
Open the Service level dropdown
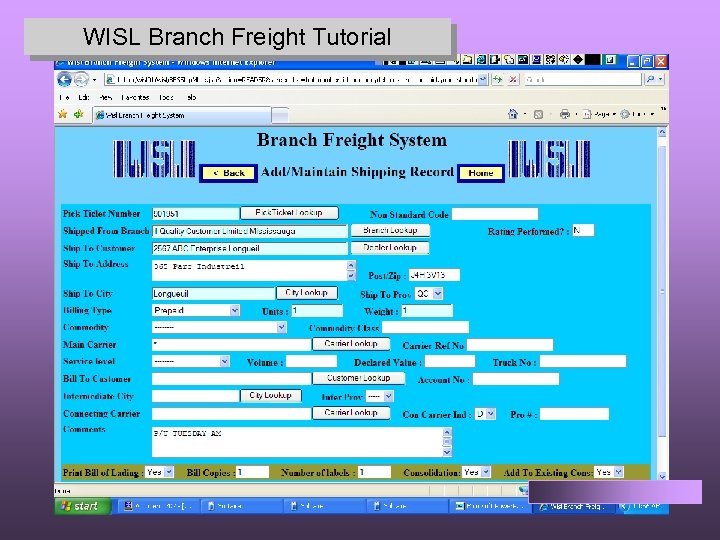(191, 361)
